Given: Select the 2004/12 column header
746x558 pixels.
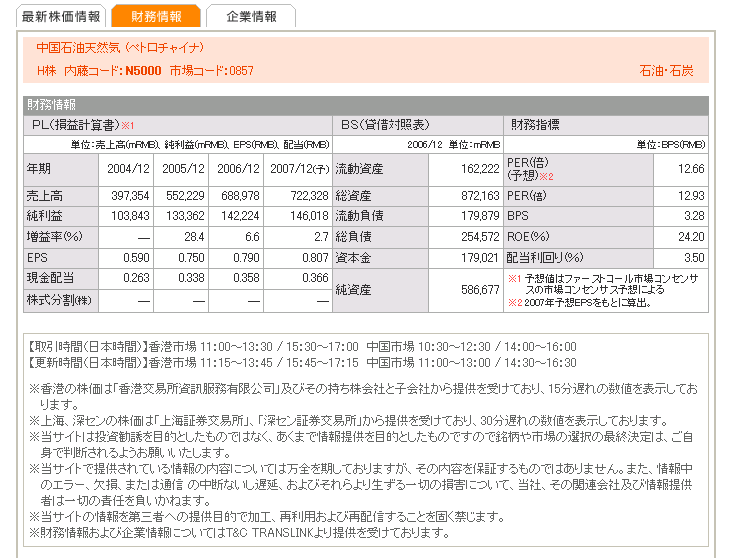Looking at the screenshot, I should pos(126,169).
